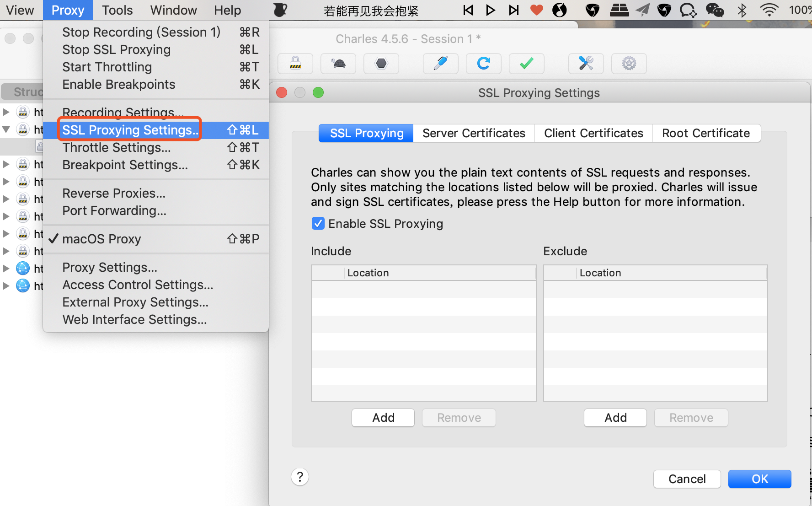Image resolution: width=812 pixels, height=506 pixels.
Task: Click the help question mark button
Action: click(300, 477)
